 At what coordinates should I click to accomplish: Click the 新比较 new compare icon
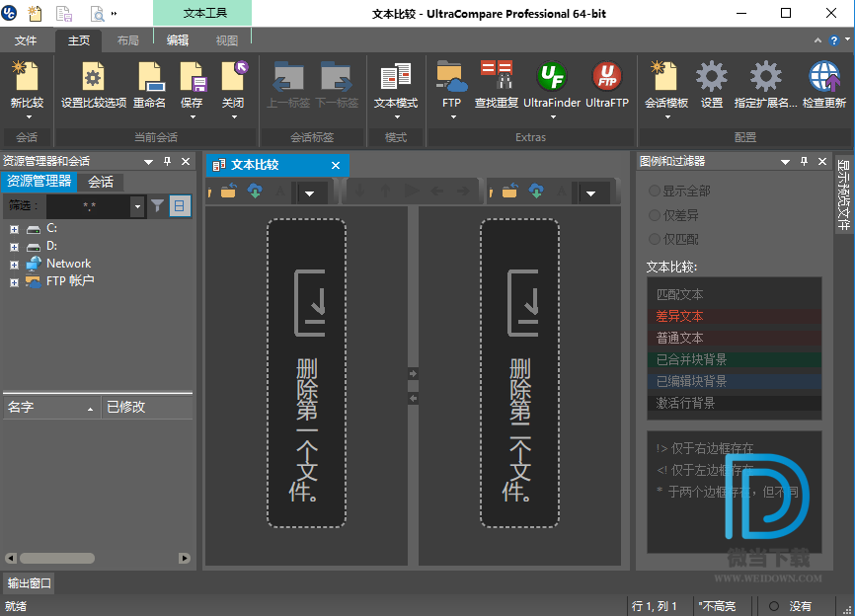27,76
